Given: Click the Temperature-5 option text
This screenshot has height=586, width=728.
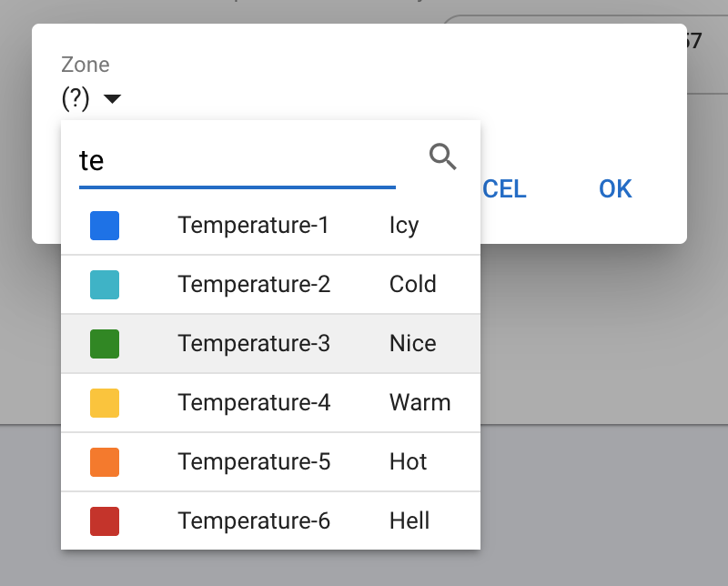Looking at the screenshot, I should (x=253, y=461).
